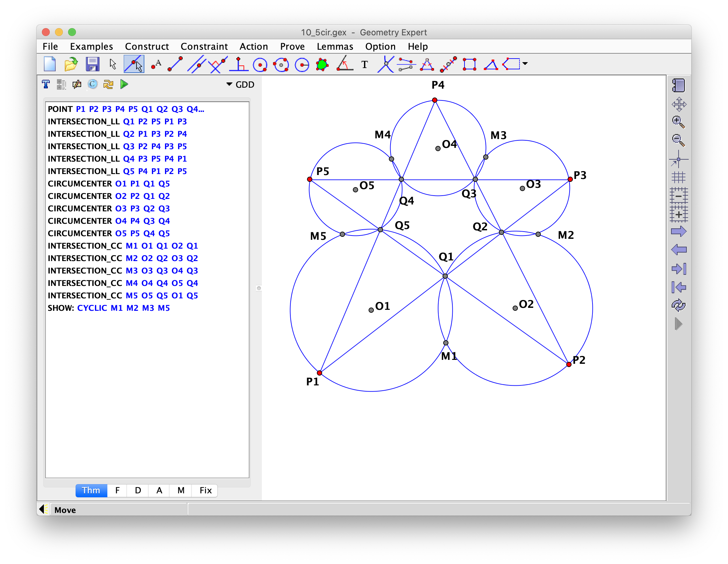The image size is (728, 564).
Task: Click the panel divider collapse handle
Action: pos(259,288)
